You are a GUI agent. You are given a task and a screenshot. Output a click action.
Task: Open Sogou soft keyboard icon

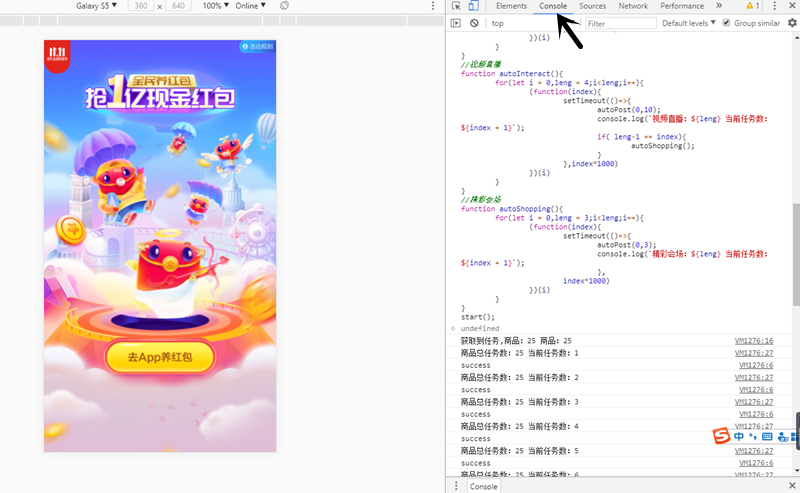[x=766, y=436]
